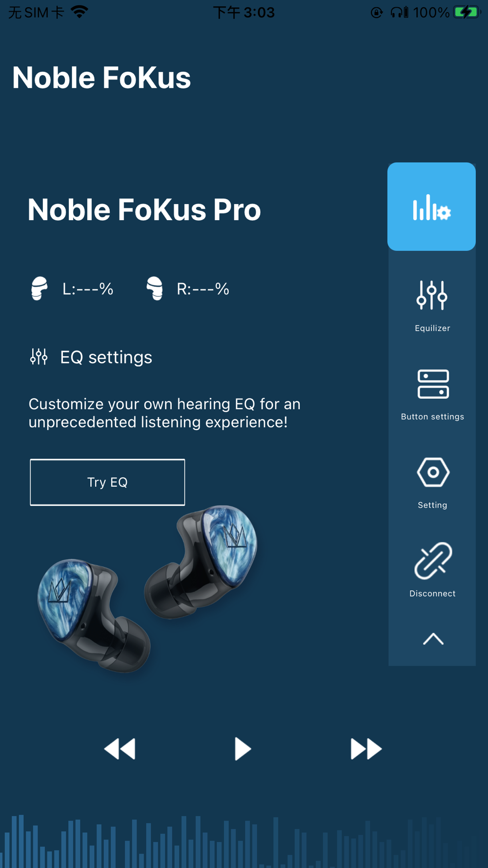Tap the Noble FoKus earbuds image
The height and width of the screenshot is (868, 488).
point(147,588)
